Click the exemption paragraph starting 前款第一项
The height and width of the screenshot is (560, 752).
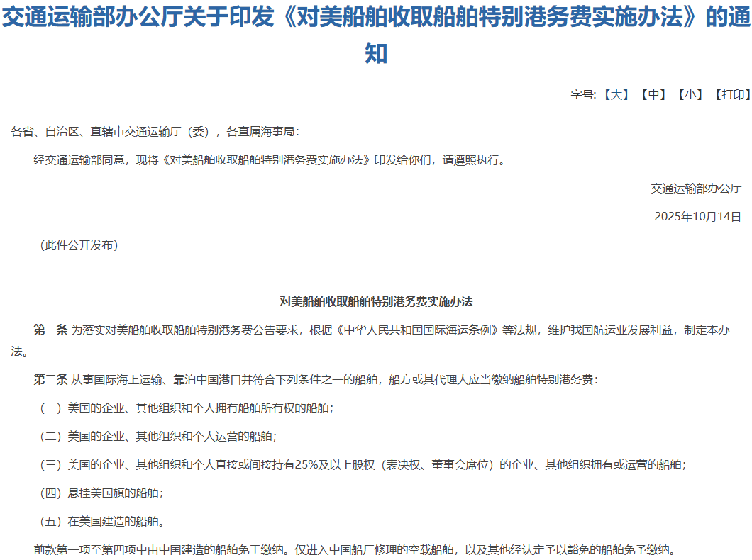pyautogui.click(x=351, y=549)
